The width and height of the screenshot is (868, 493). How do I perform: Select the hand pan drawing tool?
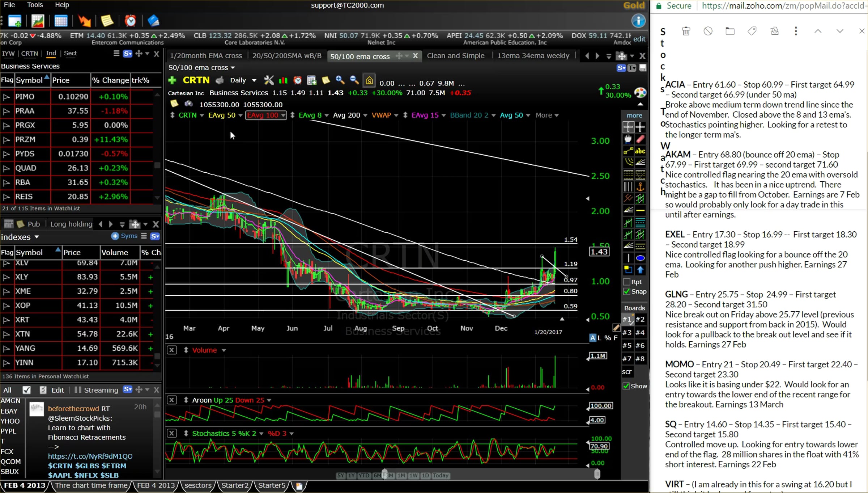pyautogui.click(x=628, y=139)
